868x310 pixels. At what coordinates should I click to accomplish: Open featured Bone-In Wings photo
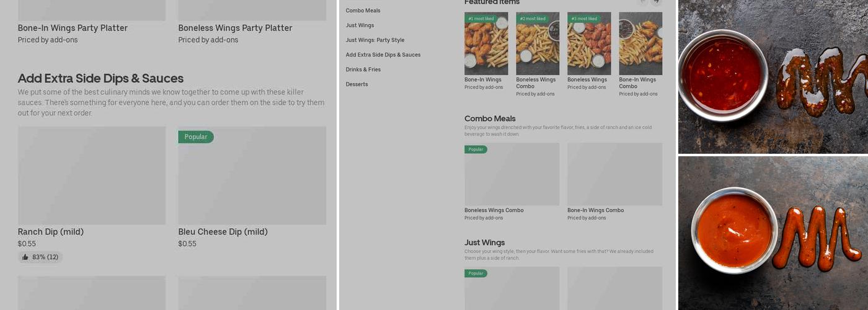point(486,45)
